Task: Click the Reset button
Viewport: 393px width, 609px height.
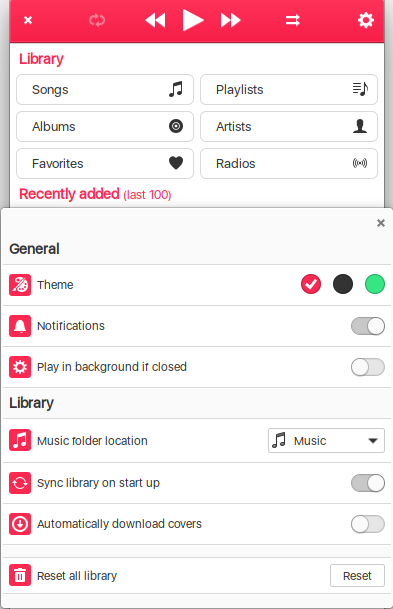Action: click(357, 576)
